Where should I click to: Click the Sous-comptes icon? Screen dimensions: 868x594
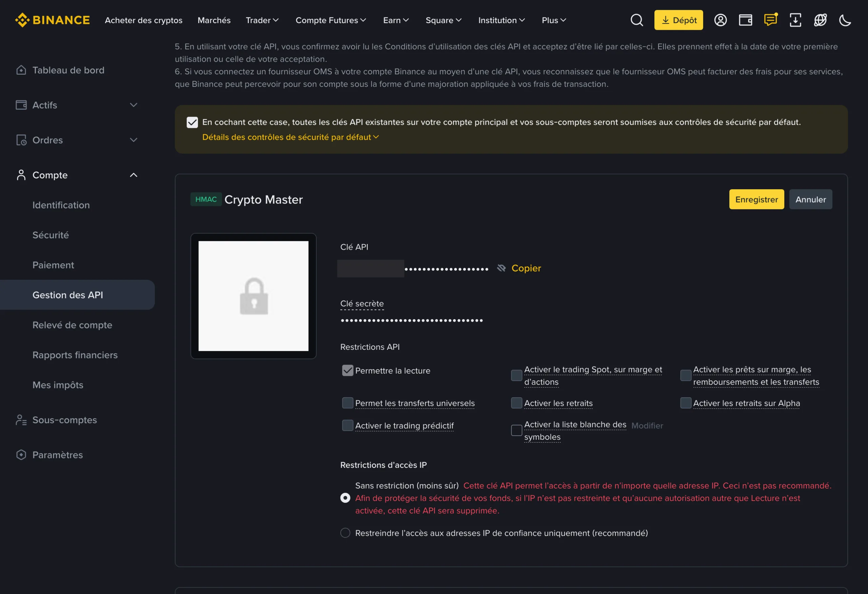point(21,420)
